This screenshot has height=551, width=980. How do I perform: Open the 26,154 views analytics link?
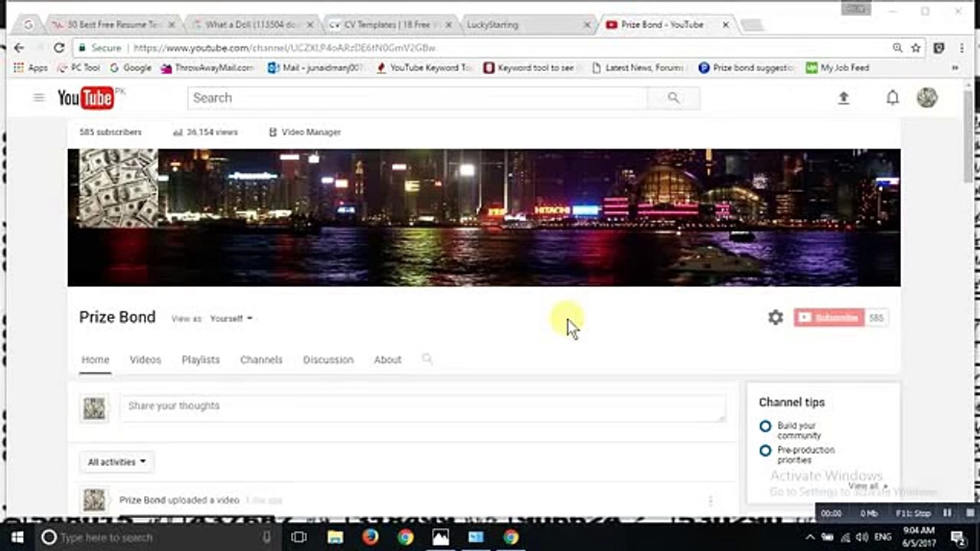[205, 132]
